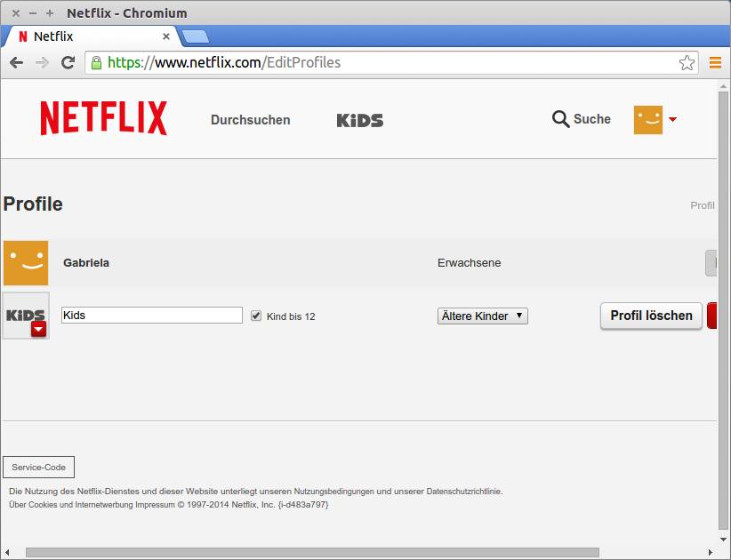The image size is (731, 560).
Task: Click the browser back arrow
Action: (x=16, y=62)
